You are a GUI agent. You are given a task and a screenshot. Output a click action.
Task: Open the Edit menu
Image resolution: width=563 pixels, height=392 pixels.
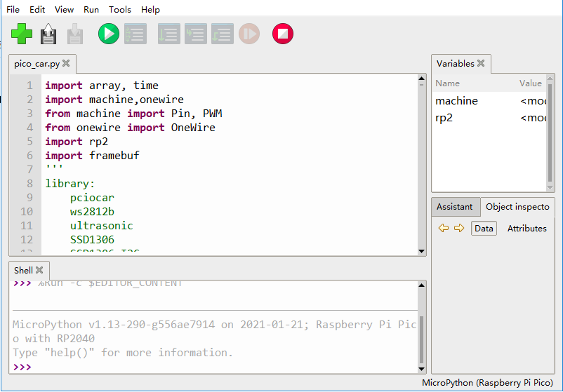coord(37,9)
